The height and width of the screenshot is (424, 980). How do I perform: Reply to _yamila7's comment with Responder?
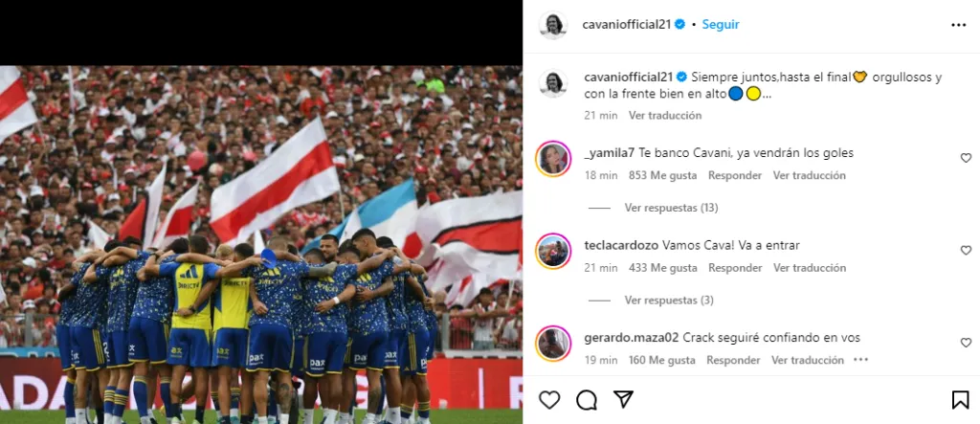point(735,176)
